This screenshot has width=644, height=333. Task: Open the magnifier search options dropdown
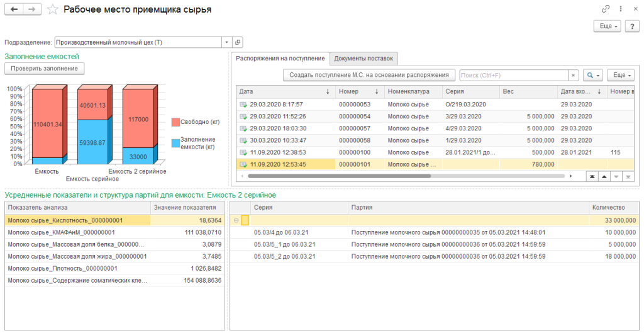[593, 75]
